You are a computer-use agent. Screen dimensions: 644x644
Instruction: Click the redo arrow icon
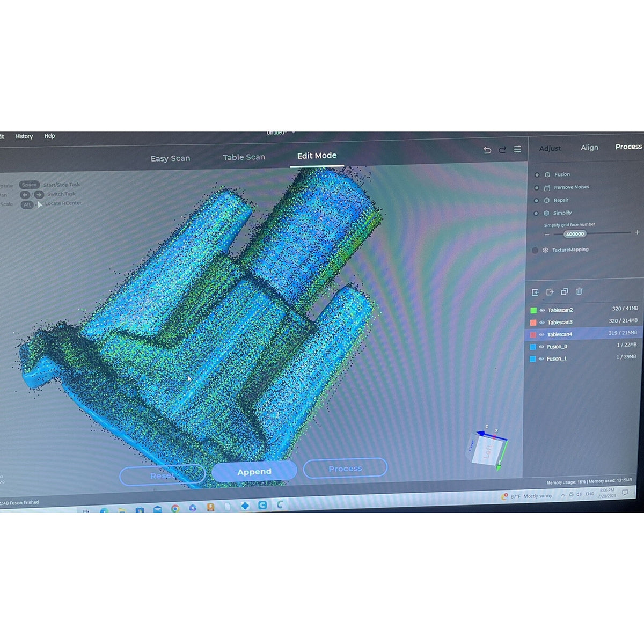(x=502, y=150)
